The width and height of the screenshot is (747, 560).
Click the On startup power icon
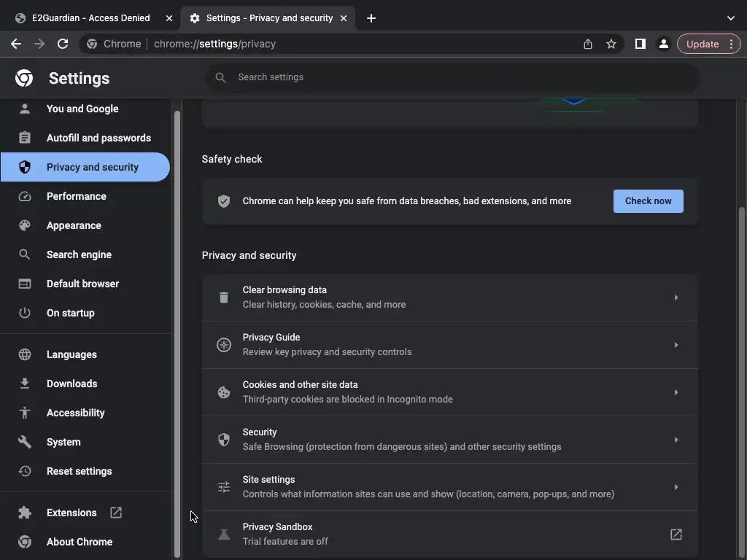(25, 313)
